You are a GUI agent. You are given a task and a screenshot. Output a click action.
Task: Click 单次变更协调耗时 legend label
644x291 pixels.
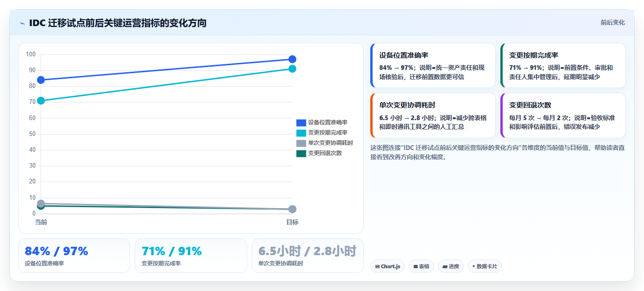click(330, 143)
